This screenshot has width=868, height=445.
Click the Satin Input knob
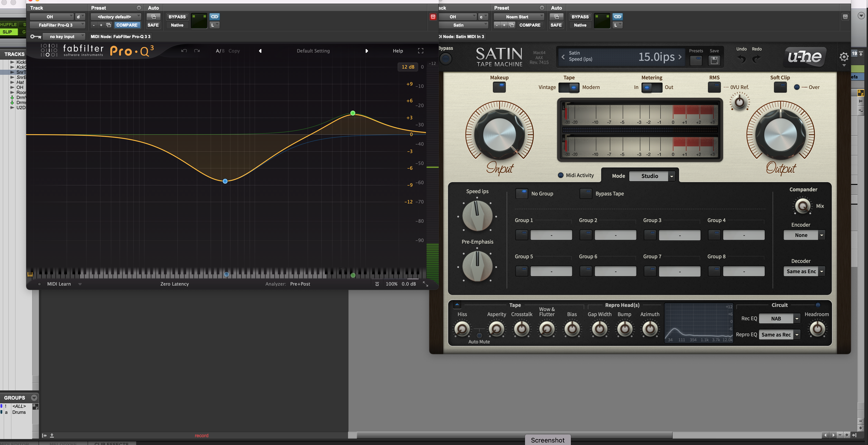pyautogui.click(x=499, y=134)
